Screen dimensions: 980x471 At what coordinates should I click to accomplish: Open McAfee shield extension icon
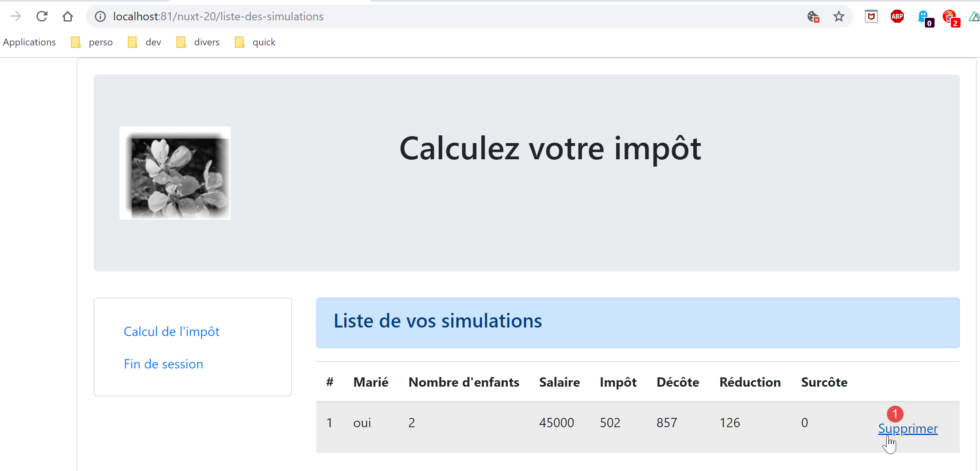[x=871, y=16]
